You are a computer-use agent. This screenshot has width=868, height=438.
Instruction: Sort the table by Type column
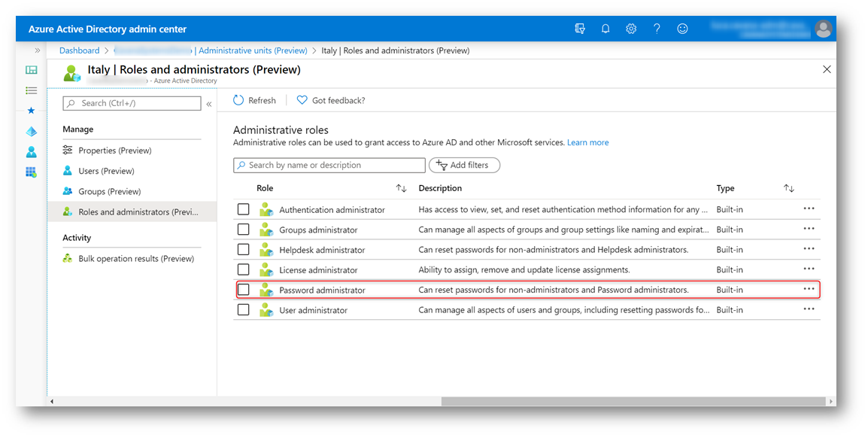coord(789,189)
